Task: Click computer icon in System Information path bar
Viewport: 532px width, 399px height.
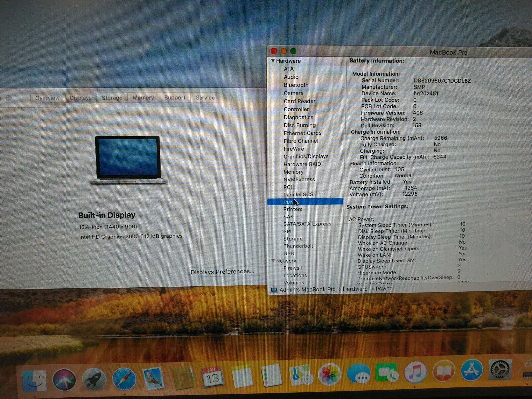Action: click(274, 290)
